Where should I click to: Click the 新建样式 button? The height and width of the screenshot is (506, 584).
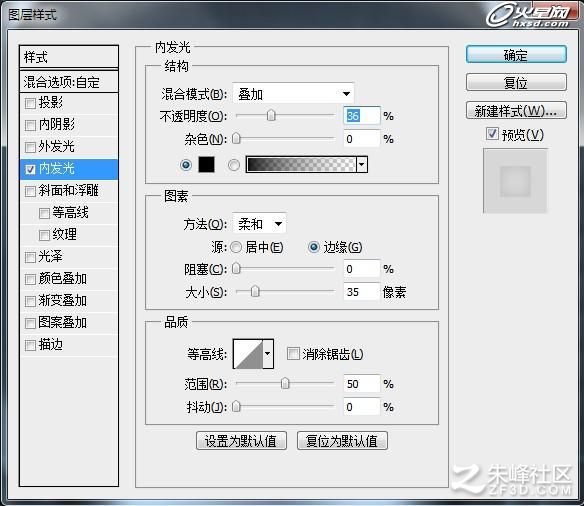coord(516,110)
